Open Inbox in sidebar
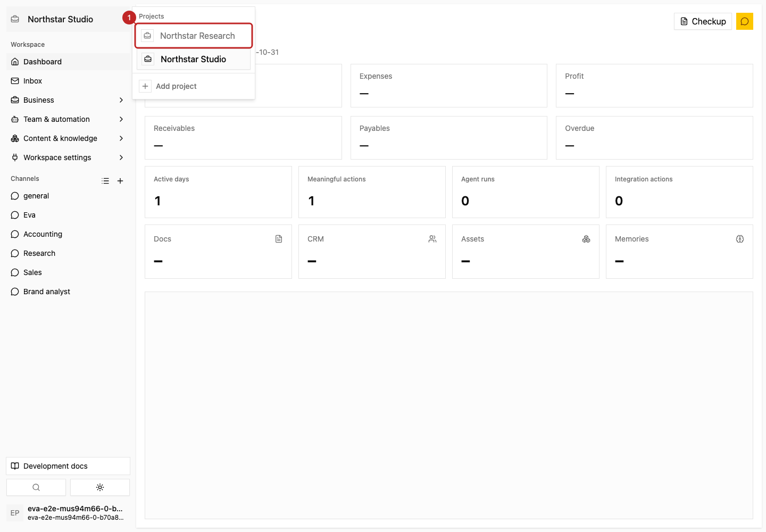 [x=68, y=81]
